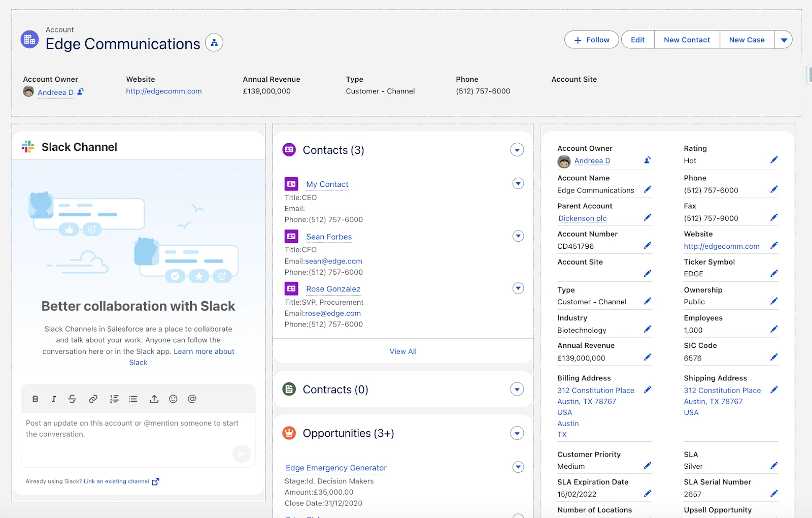
Task: Open more actions dropdown beside New Case
Action: [784, 40]
